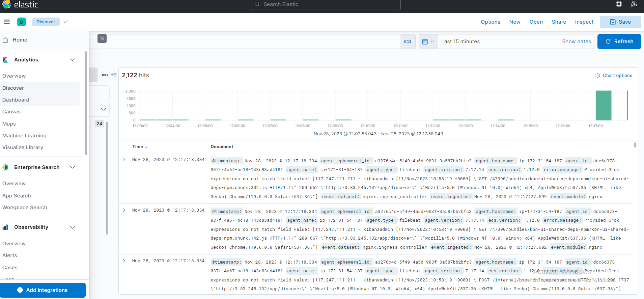Image resolution: width=644 pixels, height=299 pixels.
Task: Click the green D space avatar
Action: 22,22
